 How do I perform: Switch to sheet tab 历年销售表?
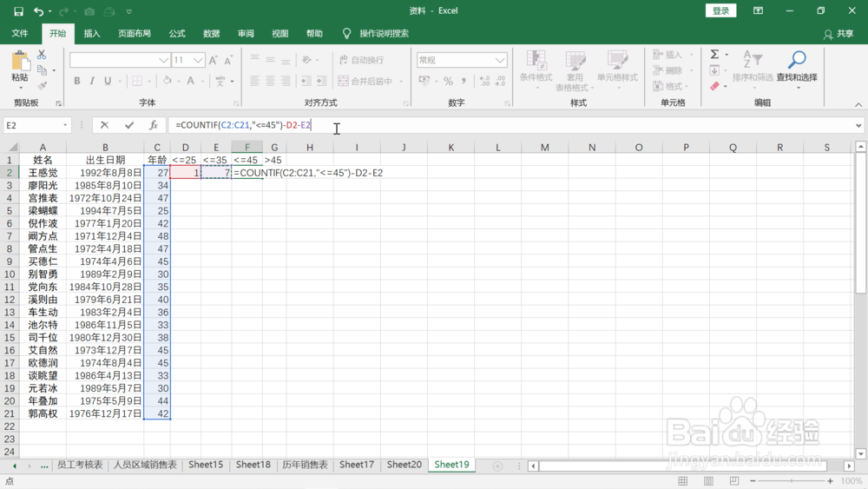[305, 465]
